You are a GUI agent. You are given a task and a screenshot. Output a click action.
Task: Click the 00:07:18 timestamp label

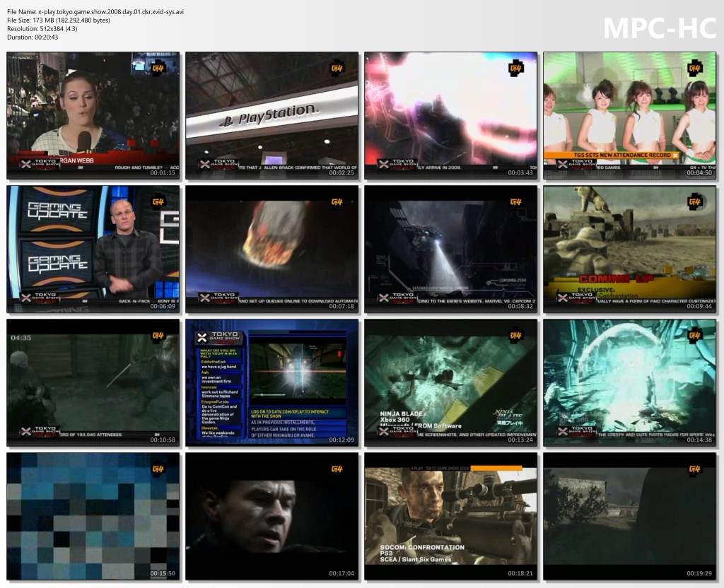341,306
